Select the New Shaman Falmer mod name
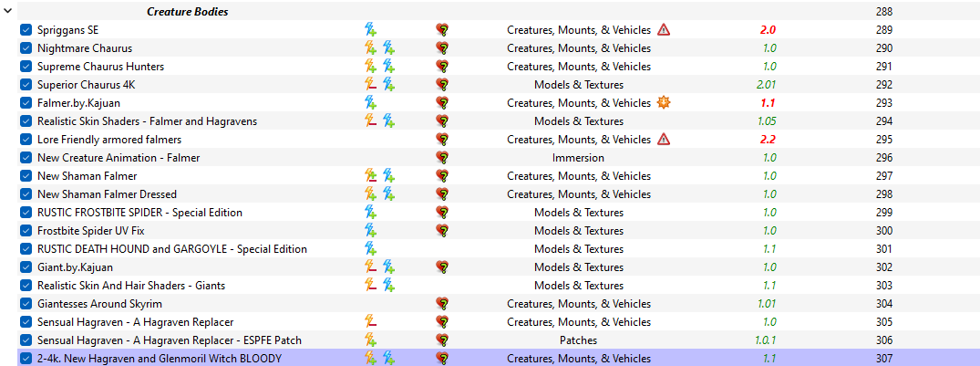The image size is (980, 366). click(x=87, y=176)
